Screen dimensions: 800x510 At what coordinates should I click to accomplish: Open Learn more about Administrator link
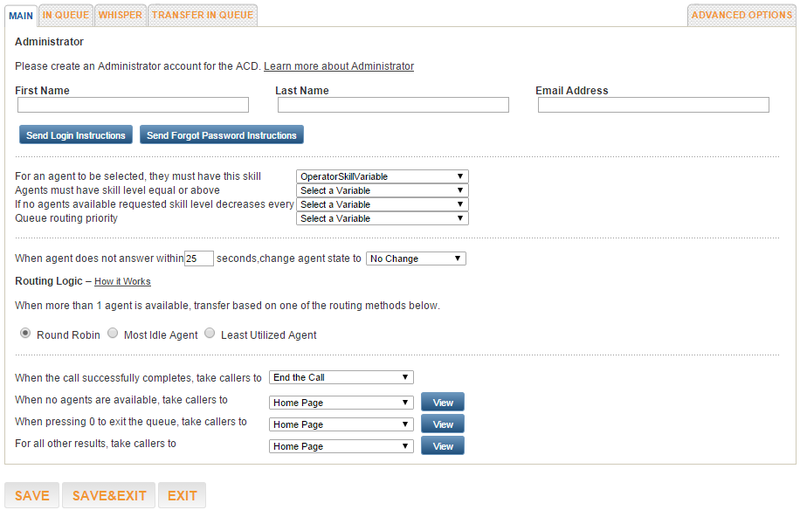point(339,66)
